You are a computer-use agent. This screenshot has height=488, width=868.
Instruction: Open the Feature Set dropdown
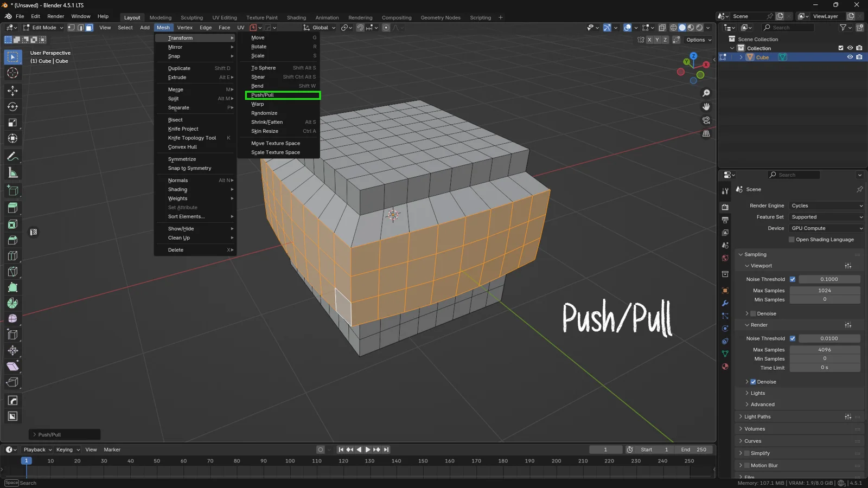point(826,217)
